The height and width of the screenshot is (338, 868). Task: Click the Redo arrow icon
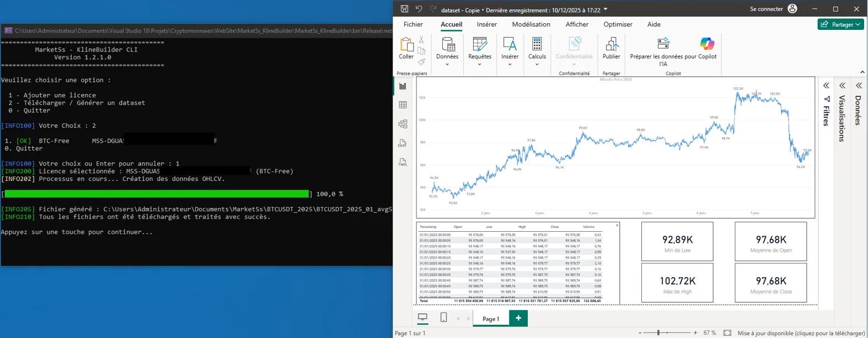[x=433, y=9]
